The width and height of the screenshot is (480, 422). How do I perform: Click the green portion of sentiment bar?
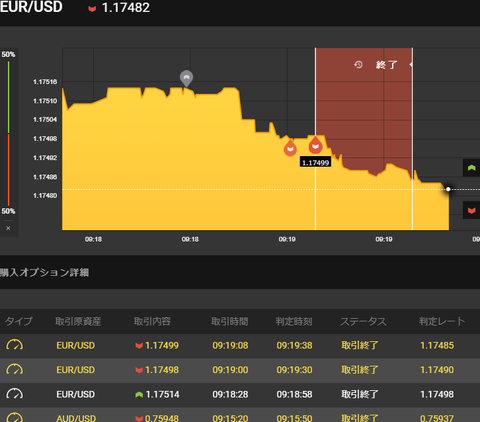tap(8, 97)
